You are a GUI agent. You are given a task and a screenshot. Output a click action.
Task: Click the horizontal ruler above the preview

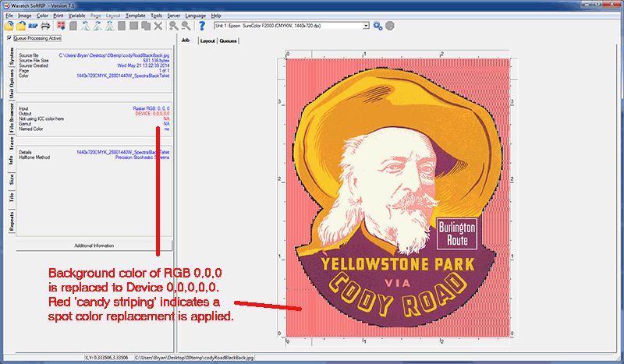coord(398,54)
